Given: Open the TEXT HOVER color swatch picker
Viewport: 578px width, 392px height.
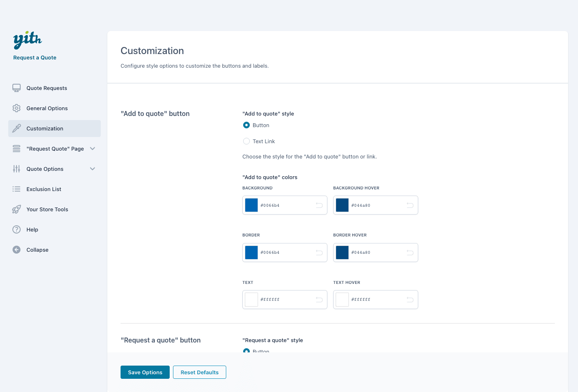Looking at the screenshot, I should (342, 300).
